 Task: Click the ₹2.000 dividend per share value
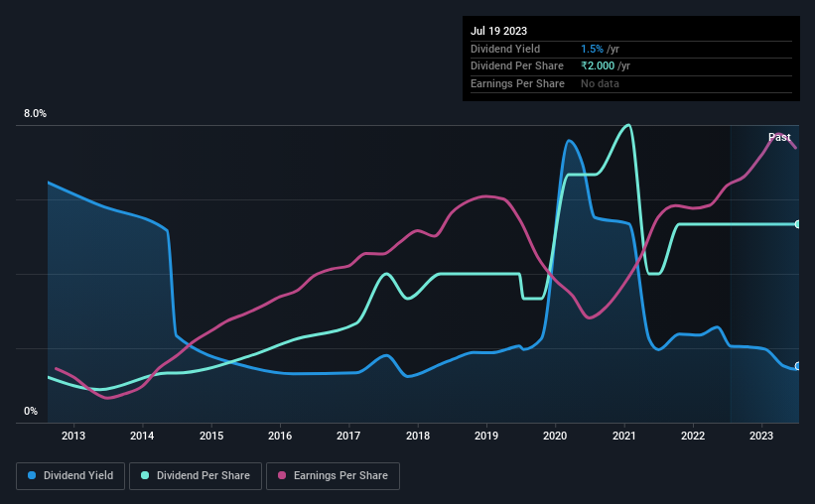(598, 66)
